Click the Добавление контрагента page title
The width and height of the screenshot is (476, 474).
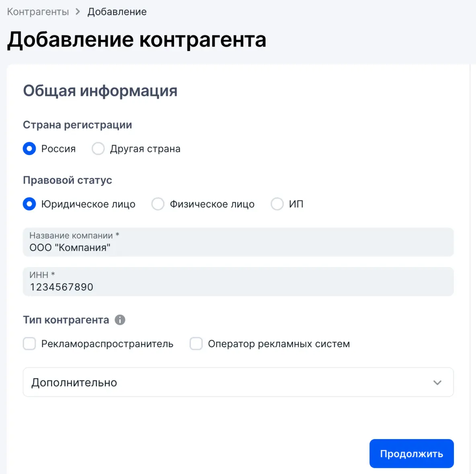point(137,40)
